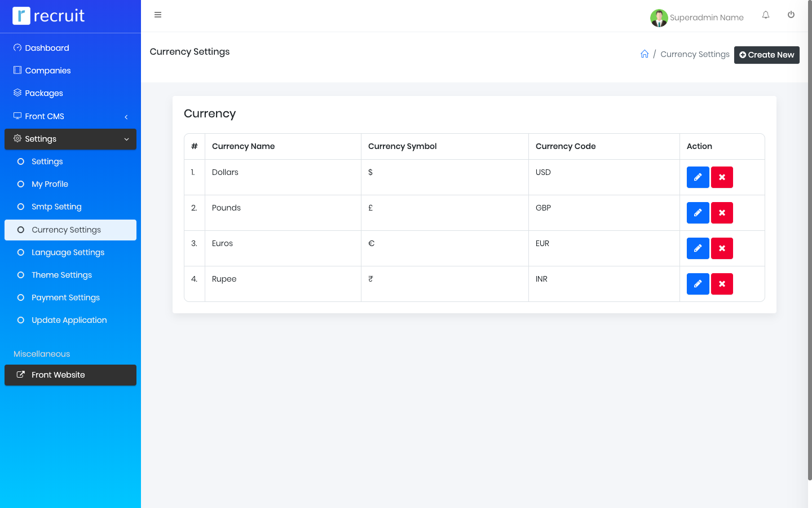Click the home breadcrumb icon

coord(645,54)
